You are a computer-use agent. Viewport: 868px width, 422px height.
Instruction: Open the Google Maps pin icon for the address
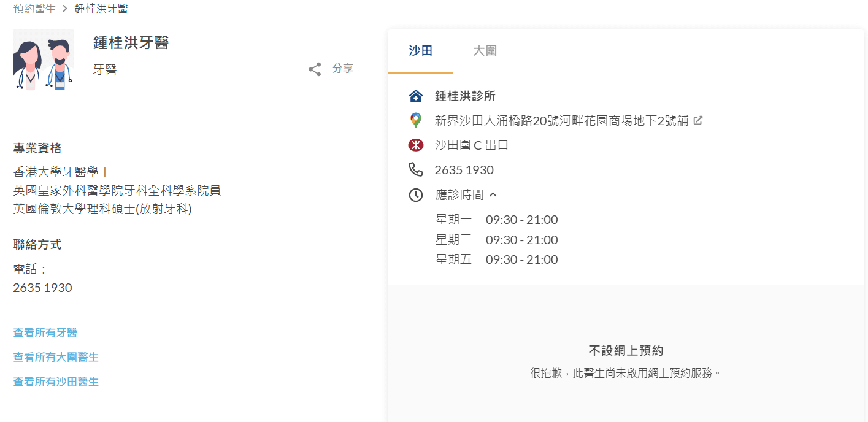pos(415,120)
